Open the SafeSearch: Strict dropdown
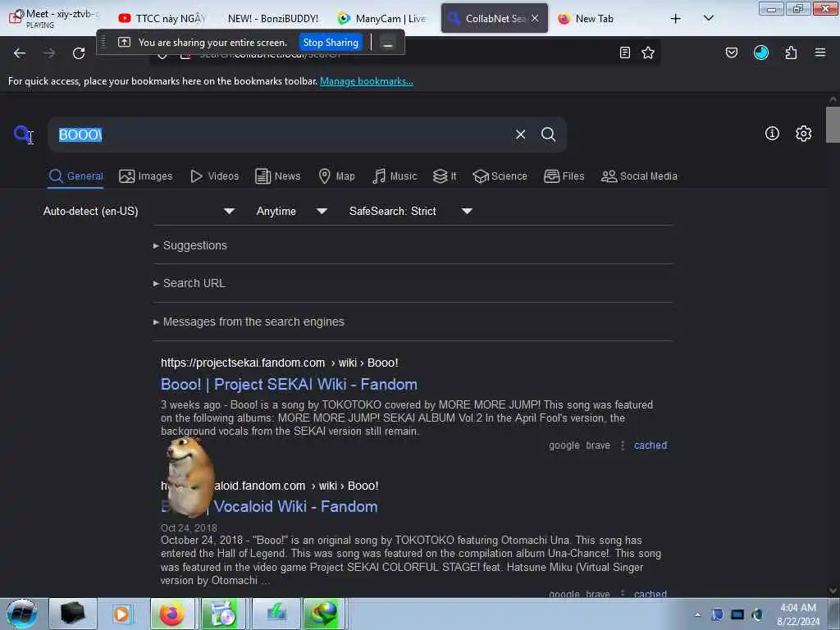Image resolution: width=840 pixels, height=630 pixels. pos(410,211)
